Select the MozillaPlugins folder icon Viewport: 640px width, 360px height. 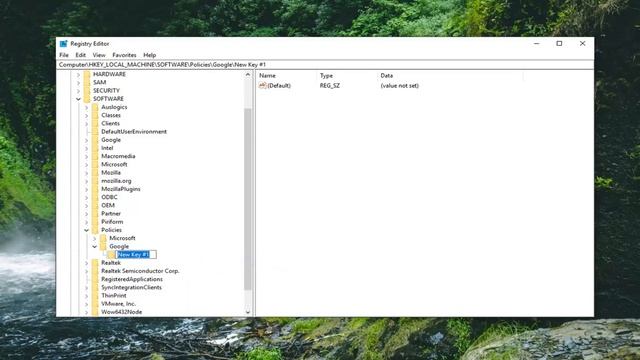(95, 189)
